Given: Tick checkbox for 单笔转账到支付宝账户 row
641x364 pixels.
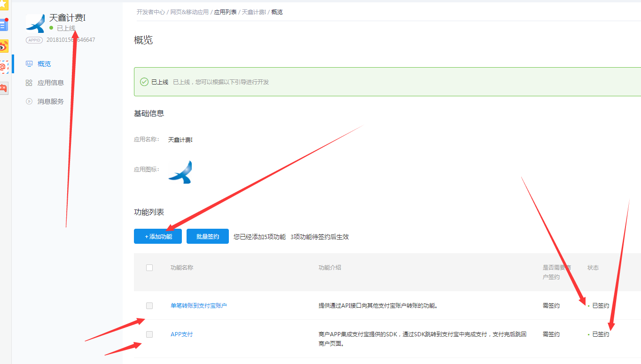Looking at the screenshot, I should click(149, 306).
